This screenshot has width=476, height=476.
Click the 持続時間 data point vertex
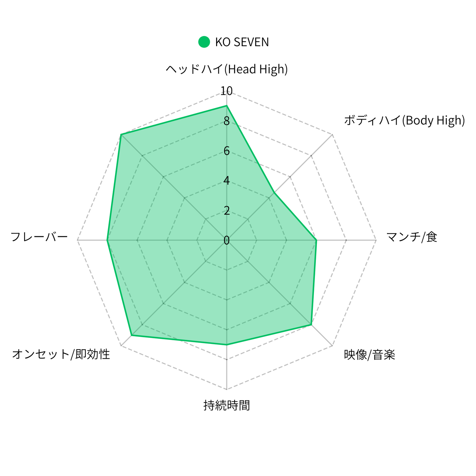click(x=227, y=345)
